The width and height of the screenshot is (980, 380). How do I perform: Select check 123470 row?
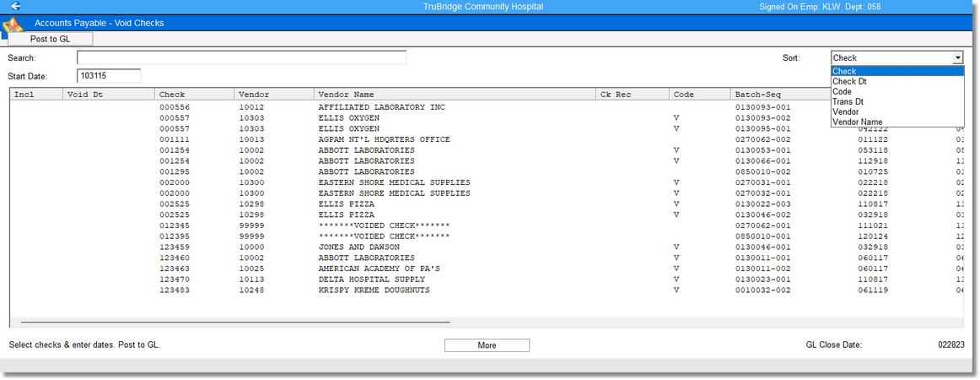coord(487,280)
